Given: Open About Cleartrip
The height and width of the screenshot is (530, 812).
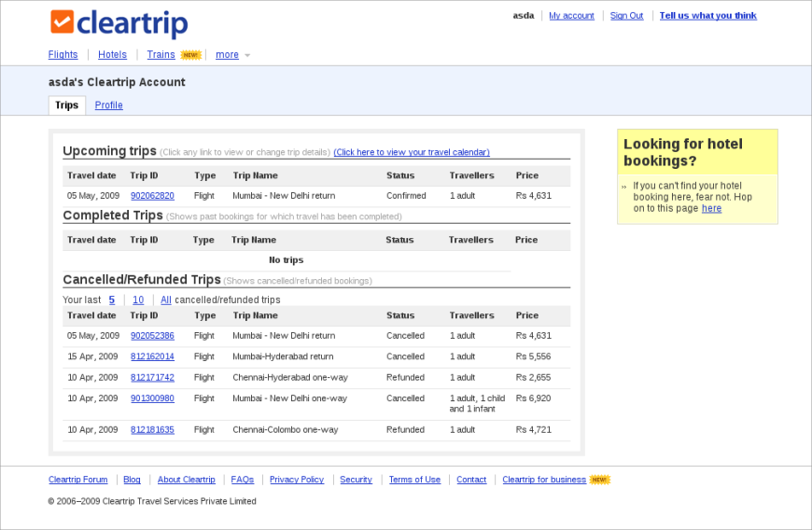Looking at the screenshot, I should pyautogui.click(x=187, y=480).
